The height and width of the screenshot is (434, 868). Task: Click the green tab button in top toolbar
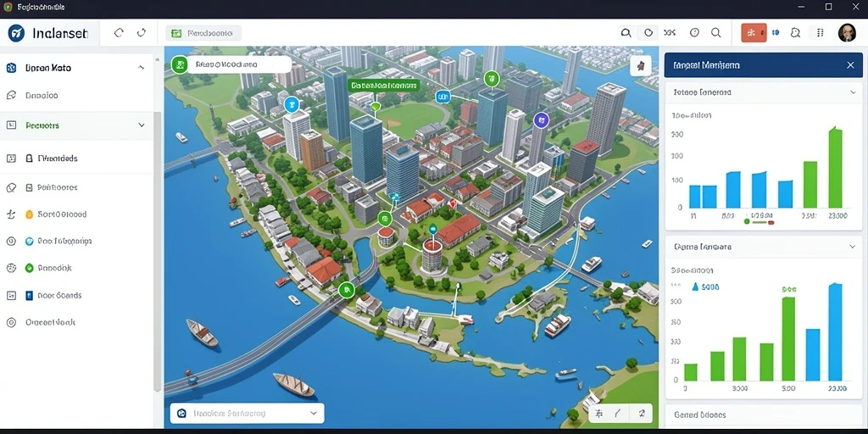coord(203,33)
